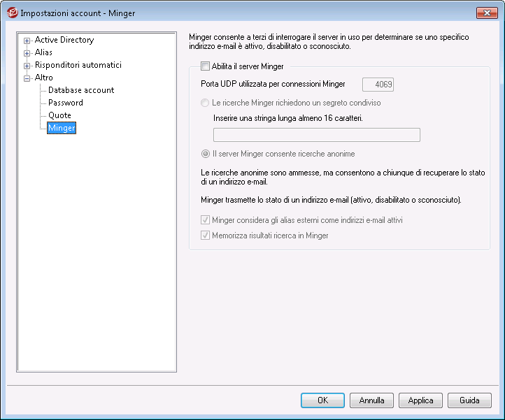Click the Annulla button
Screen dimensions: 505x420
371,400
